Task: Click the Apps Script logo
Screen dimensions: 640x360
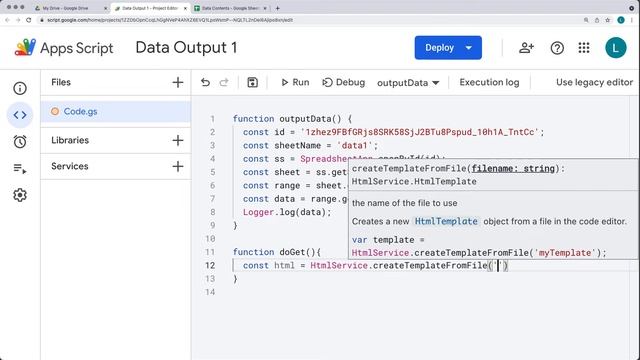Action: [25, 48]
